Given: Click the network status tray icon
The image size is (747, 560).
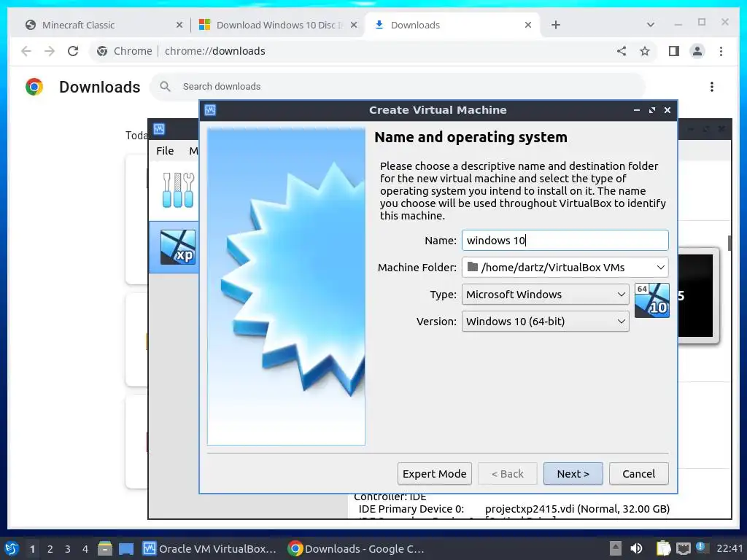Looking at the screenshot, I should coord(683,548).
